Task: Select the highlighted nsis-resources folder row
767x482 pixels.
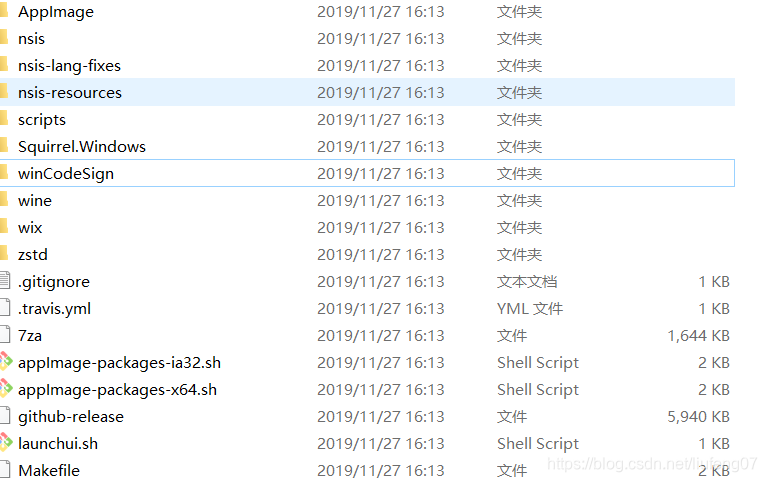Action: coord(367,92)
